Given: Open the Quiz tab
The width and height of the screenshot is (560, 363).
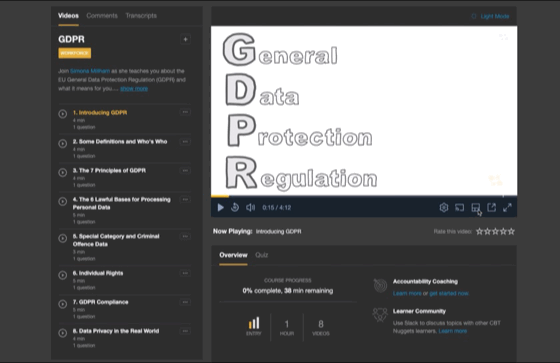Looking at the screenshot, I should coord(261,255).
